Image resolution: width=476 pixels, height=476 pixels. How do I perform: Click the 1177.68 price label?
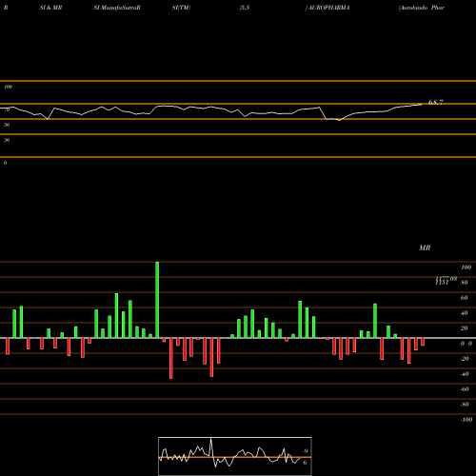446,279
